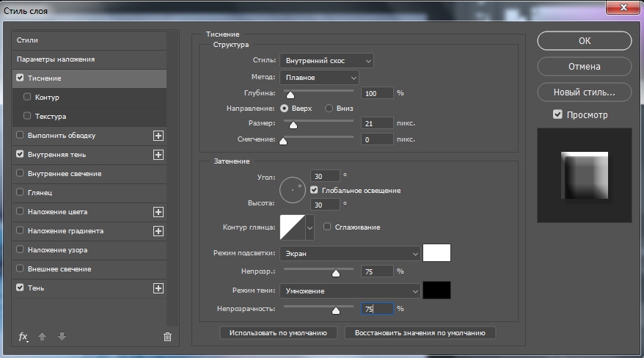Open the Режим тени dropdown showing Умножение
The image size is (644, 358).
[350, 291]
